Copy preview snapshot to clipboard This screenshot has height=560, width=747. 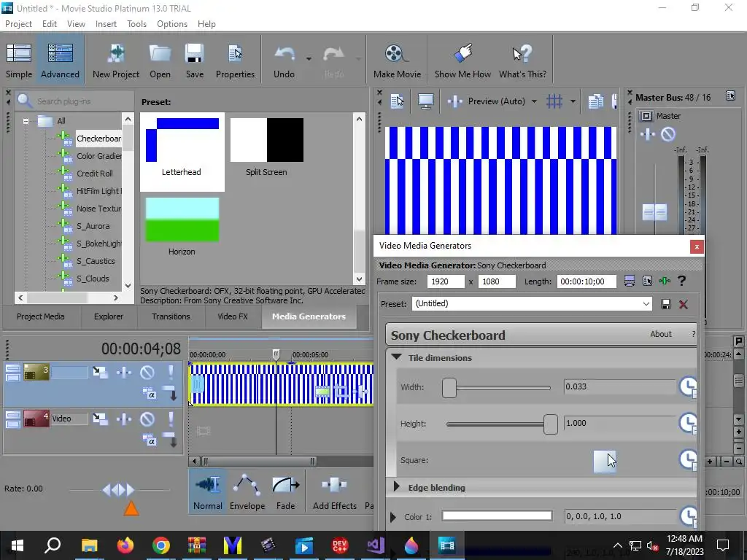[595, 101]
